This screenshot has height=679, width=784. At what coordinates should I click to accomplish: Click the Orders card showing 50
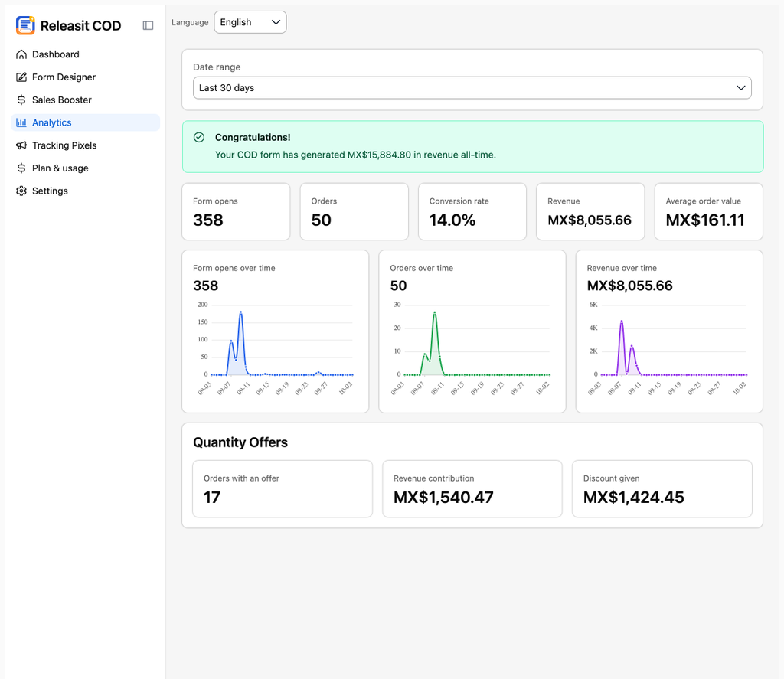tap(354, 211)
